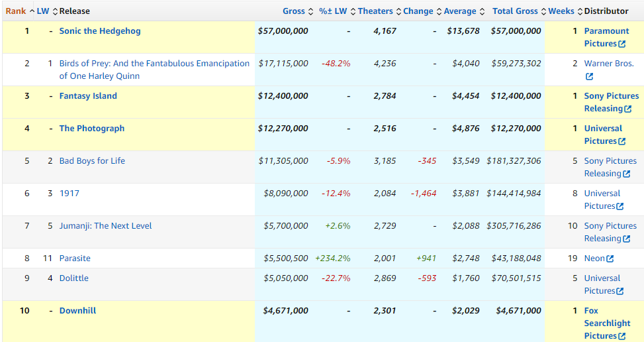Click external link icon under Warner Bros.
Image resolution: width=644 pixels, height=342 pixels.
pyautogui.click(x=589, y=77)
